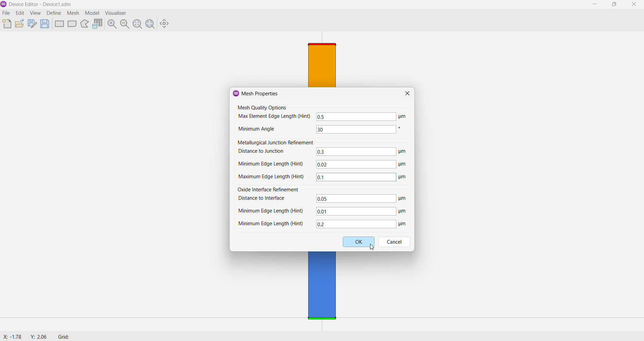Click the Distance to Interface field
Screen dimensions: 644x341
(356, 199)
